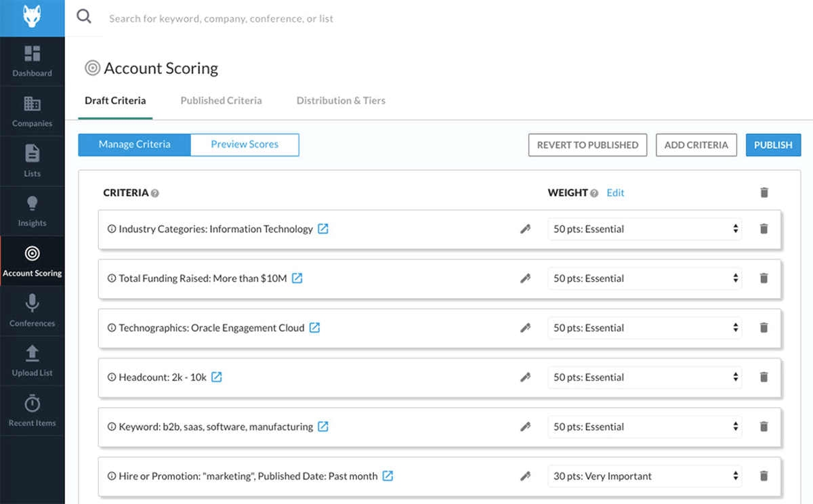
Task: Expand weight dropdown for Keyword criterion
Action: [644, 427]
